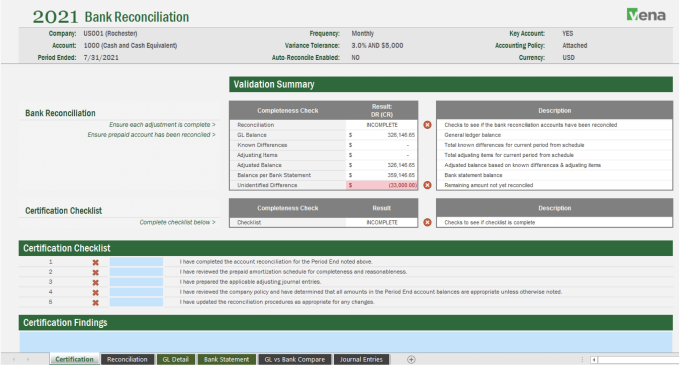Select the Adjusting Items row label
680x365 pixels.
(x=257, y=155)
